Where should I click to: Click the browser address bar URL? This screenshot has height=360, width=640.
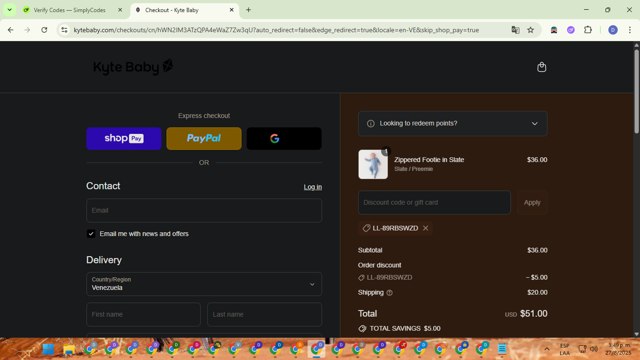pos(276,30)
